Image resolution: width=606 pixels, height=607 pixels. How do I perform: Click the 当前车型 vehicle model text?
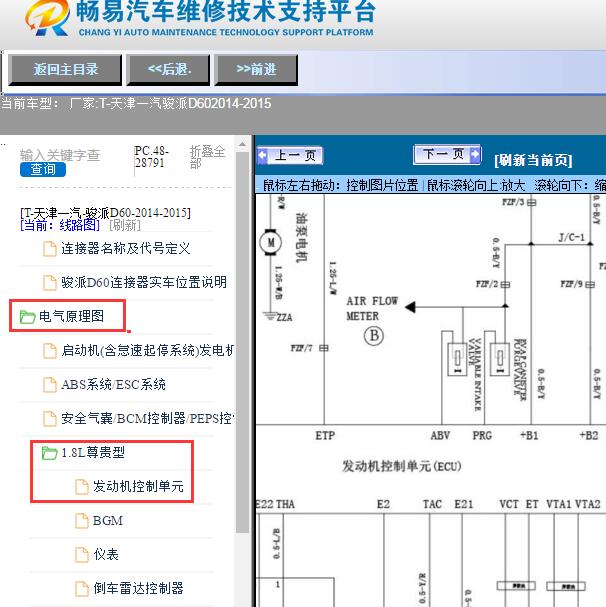coord(136,103)
